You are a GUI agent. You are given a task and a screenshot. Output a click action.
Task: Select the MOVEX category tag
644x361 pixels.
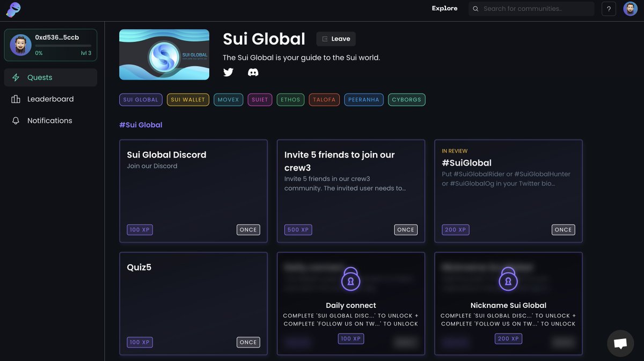point(228,100)
